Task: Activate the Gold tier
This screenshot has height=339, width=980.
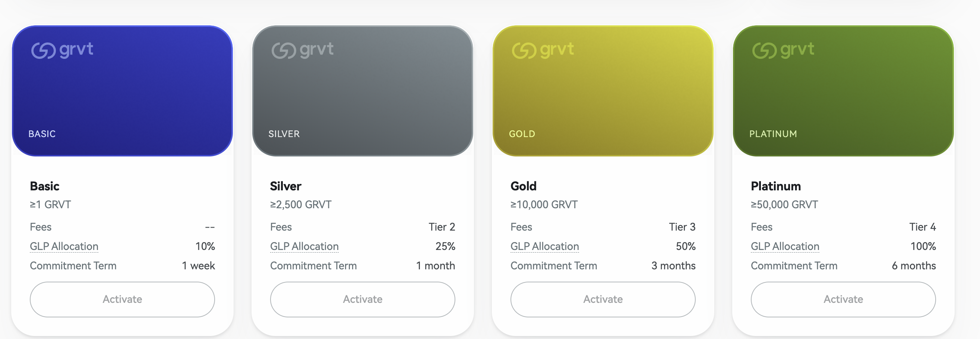Action: 603,300
